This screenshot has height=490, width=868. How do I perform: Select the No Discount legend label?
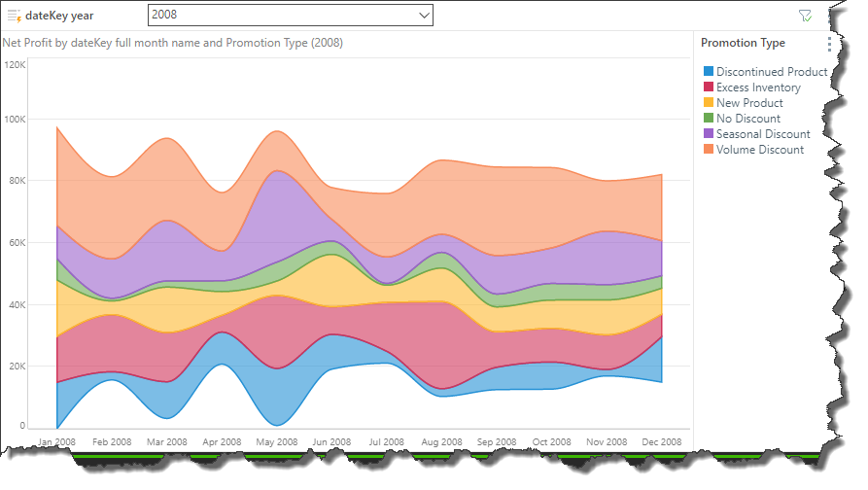pos(748,119)
